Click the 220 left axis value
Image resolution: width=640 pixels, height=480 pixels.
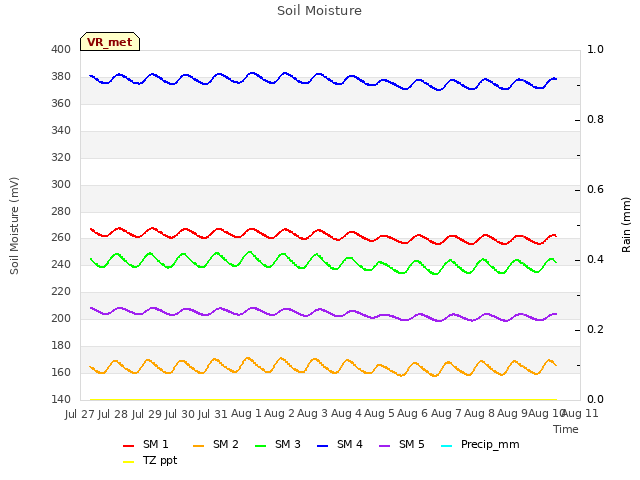click(61, 291)
